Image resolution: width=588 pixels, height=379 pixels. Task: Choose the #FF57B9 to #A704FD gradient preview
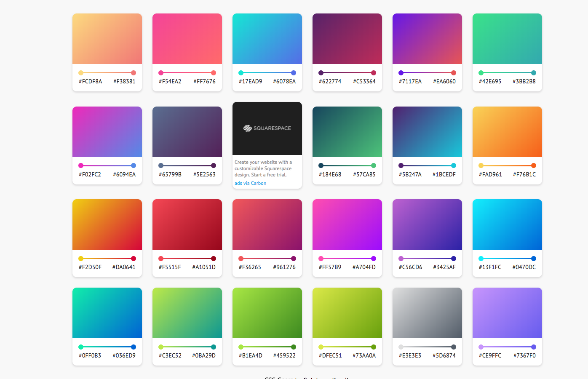[347, 224]
